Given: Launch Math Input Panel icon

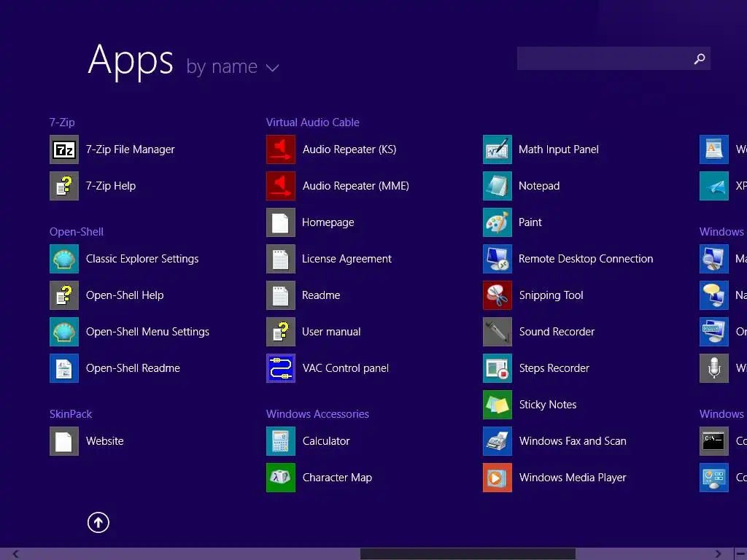Looking at the screenshot, I should tap(498, 149).
